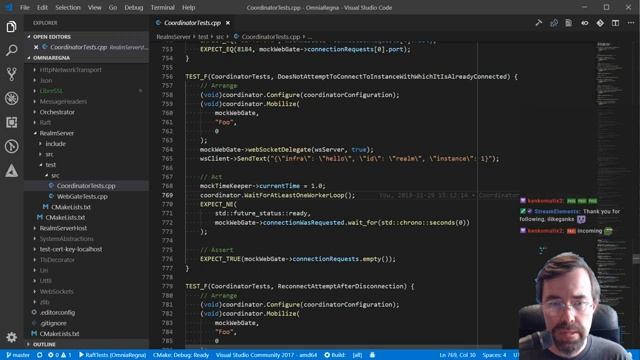Select CoordinatorTests.cpp in the explorer tree
This screenshot has height=360, width=640.
coord(86,186)
